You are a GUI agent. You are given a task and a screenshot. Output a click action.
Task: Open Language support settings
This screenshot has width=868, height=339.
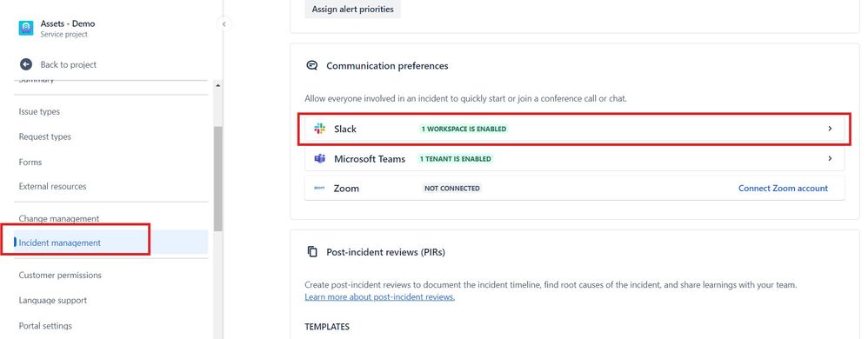coord(52,300)
